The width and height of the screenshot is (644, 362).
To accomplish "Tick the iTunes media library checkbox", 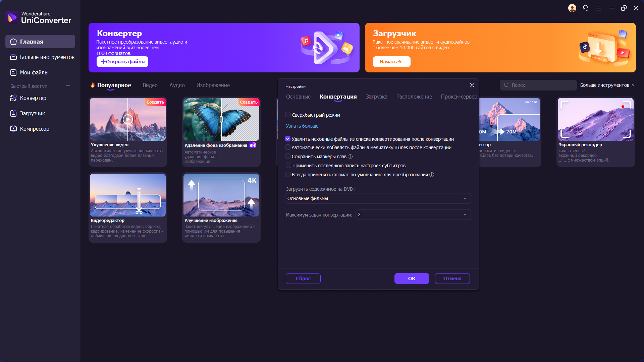I will coord(288,147).
